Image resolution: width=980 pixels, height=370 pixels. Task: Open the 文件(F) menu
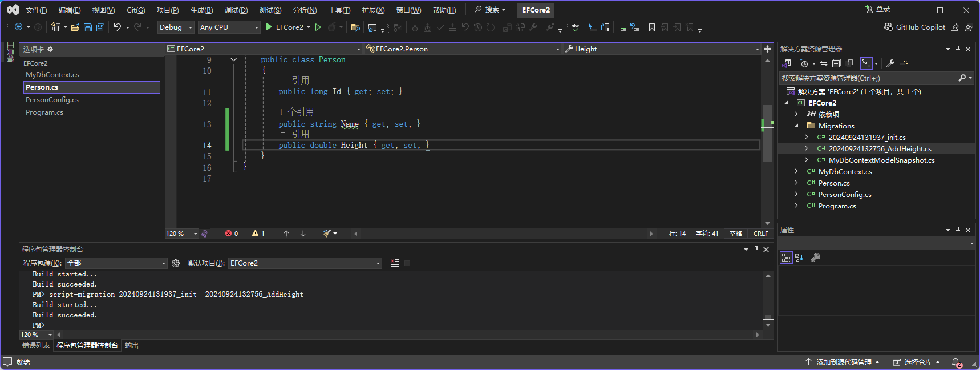(x=37, y=10)
